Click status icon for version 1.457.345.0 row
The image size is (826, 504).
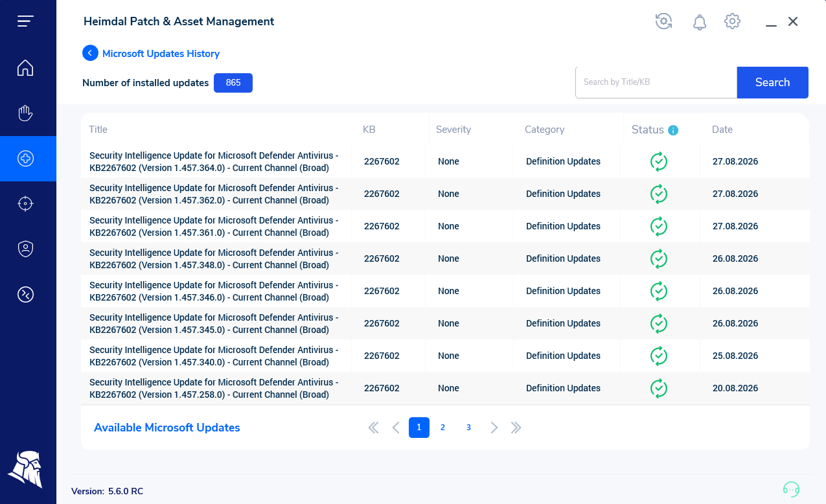[x=659, y=323]
